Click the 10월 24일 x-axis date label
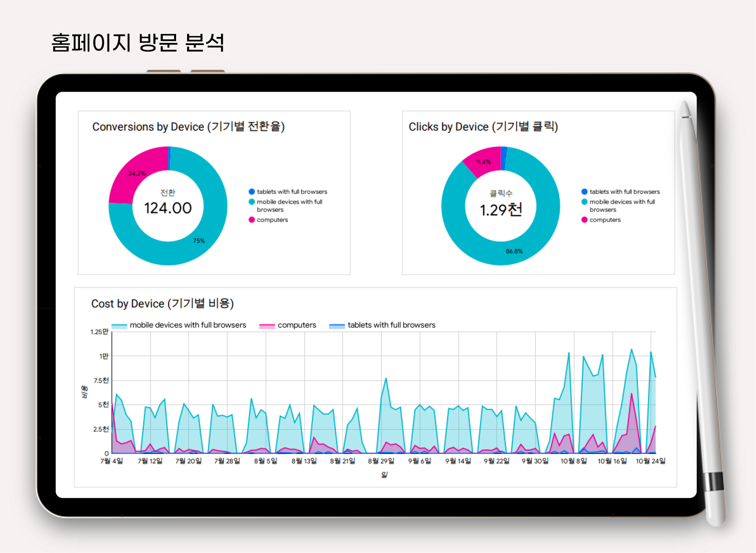 (650, 461)
